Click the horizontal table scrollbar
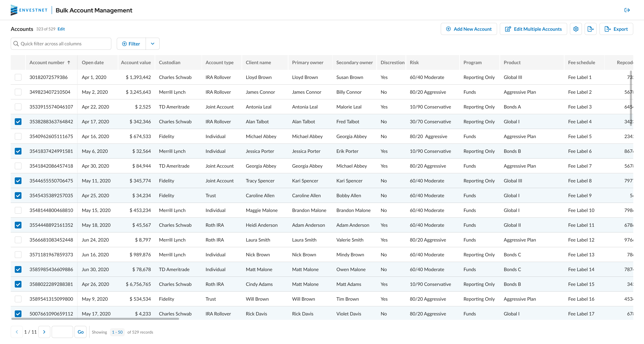 [95, 319]
